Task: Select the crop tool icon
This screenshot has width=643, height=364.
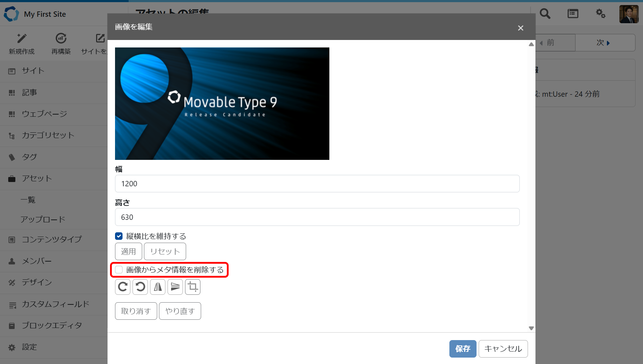Action: tap(193, 287)
